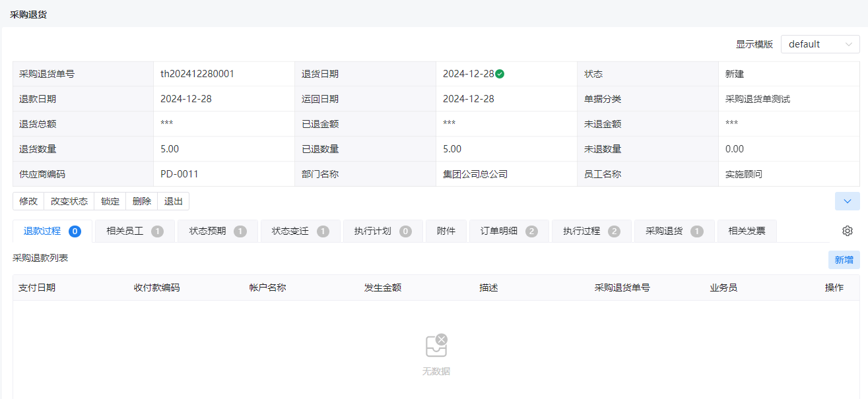Click the 实施顾问 employee value

pos(744,174)
